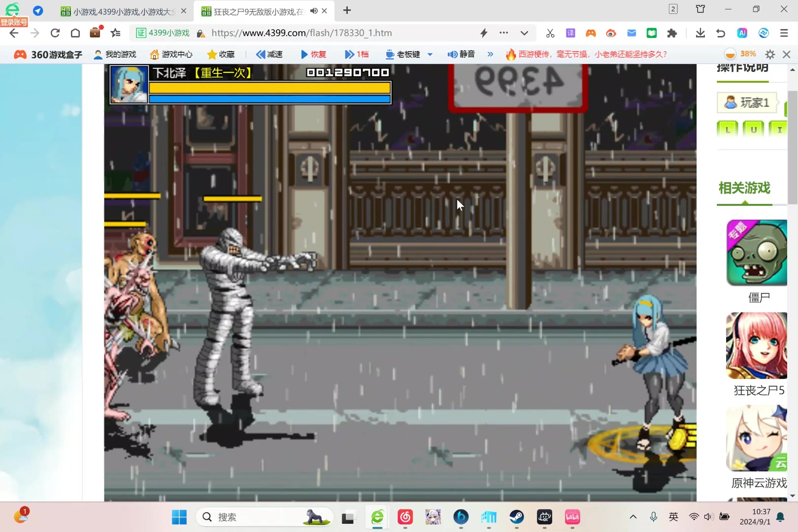This screenshot has width=798, height=532.
Task: Click the taskbar 搜索 search box
Action: [265, 517]
